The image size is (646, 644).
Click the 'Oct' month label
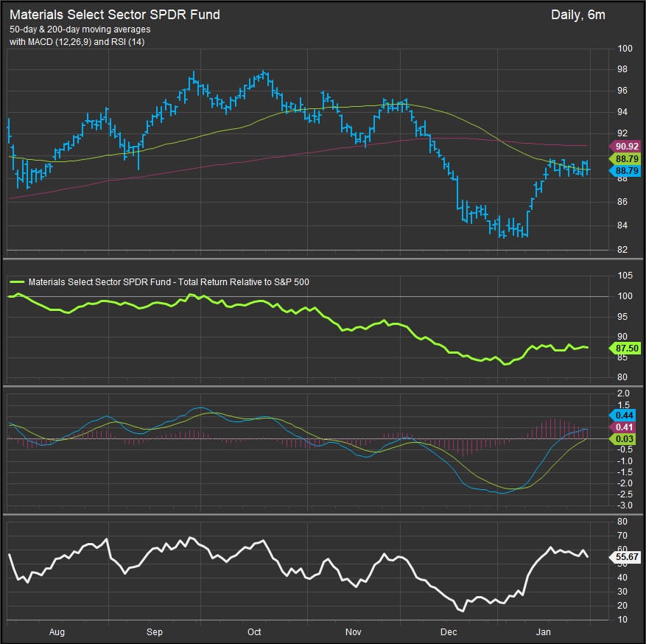pyautogui.click(x=254, y=632)
